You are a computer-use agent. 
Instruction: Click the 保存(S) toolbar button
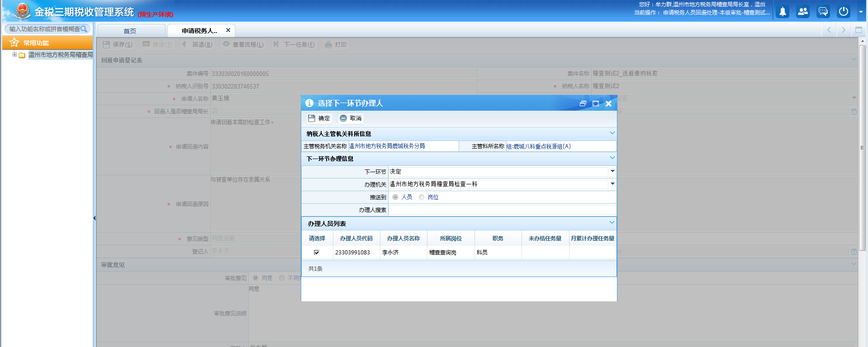coord(118,45)
